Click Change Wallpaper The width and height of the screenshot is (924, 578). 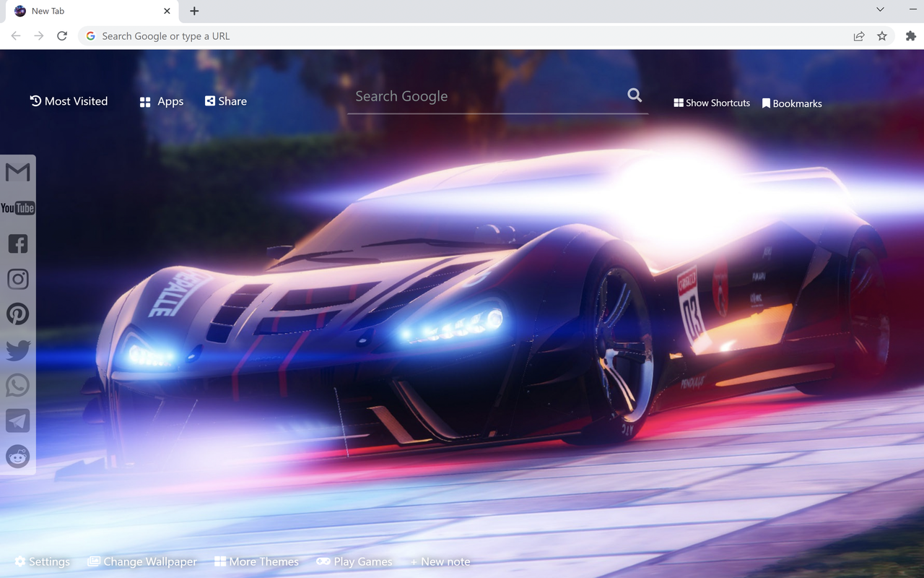pos(143,561)
